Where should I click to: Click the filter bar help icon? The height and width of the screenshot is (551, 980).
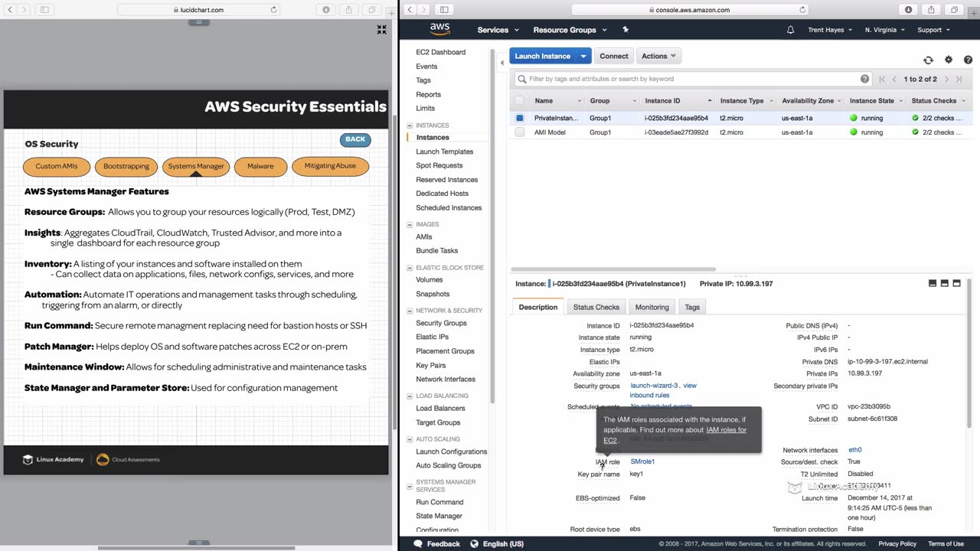865,79
